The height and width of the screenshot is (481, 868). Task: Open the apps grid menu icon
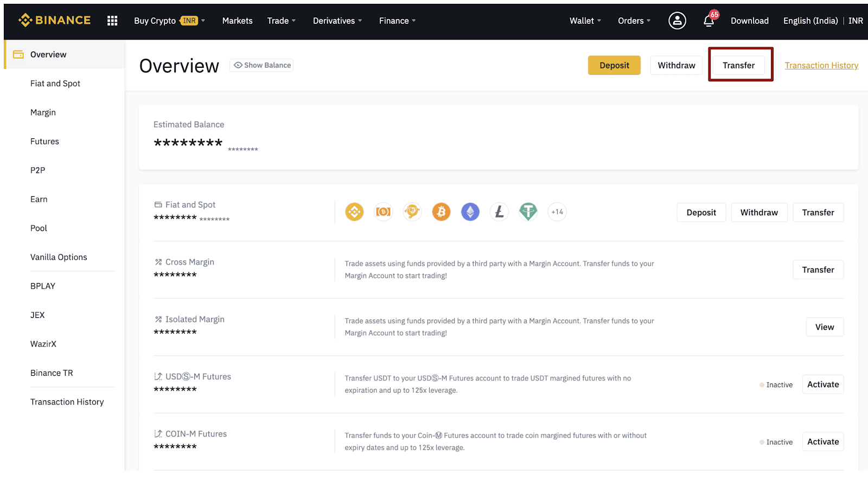(x=112, y=21)
